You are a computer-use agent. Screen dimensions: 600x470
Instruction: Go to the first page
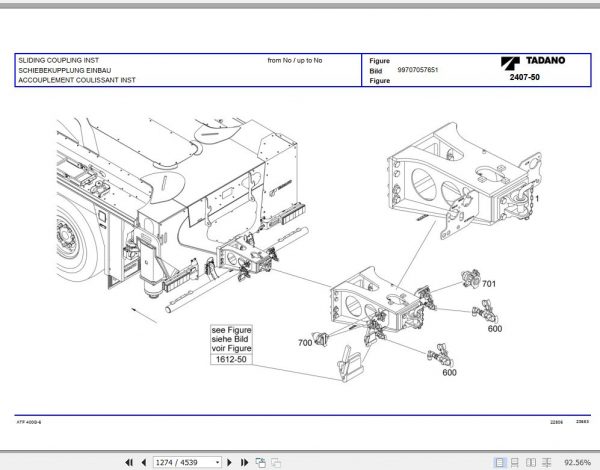129,462
